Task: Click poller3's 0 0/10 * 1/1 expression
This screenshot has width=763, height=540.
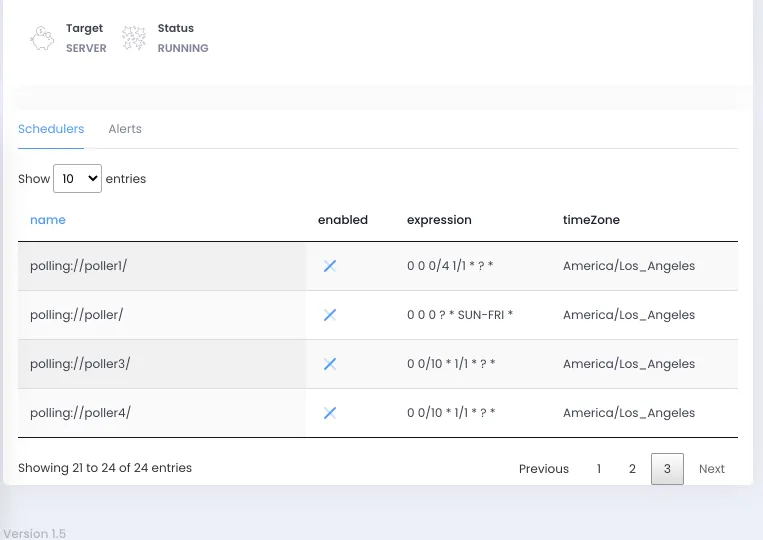Action: click(x=451, y=364)
